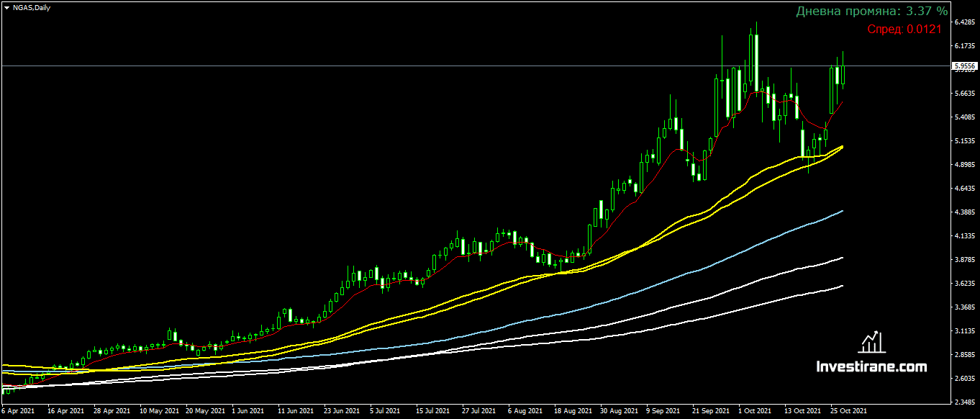Viewport: 980px width, 419px height.
Task: Click the dropdown triangle beside NGAS,Daily
Action: coord(6,7)
